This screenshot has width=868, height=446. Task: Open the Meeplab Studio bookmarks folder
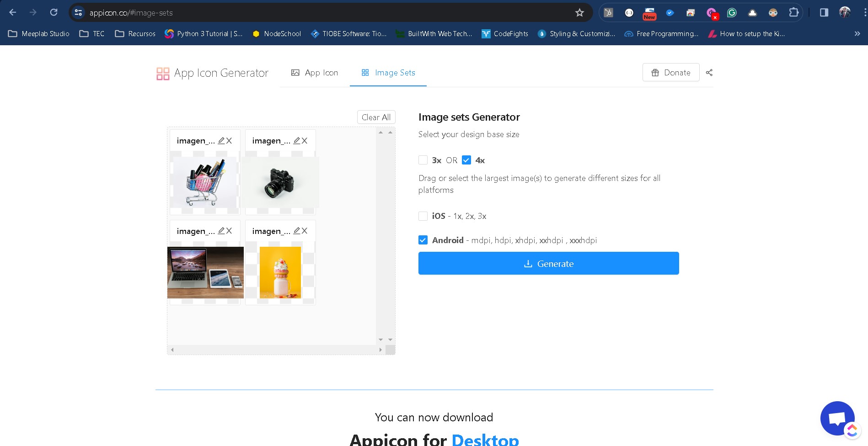click(x=39, y=34)
